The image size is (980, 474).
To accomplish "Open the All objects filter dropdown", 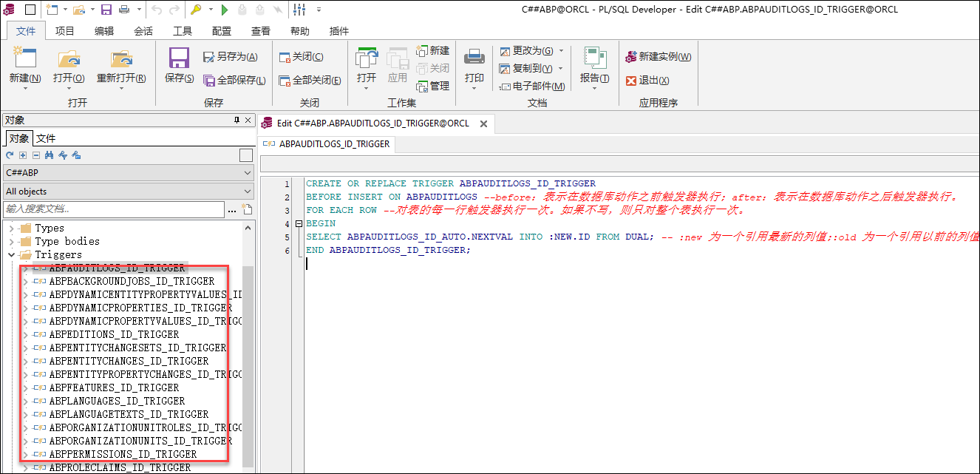I will point(129,192).
